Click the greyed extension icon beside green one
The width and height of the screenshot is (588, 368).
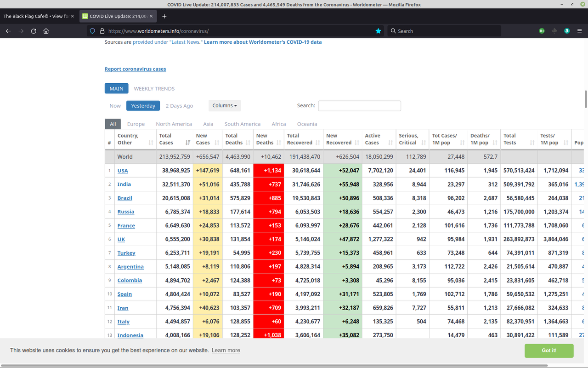(554, 31)
